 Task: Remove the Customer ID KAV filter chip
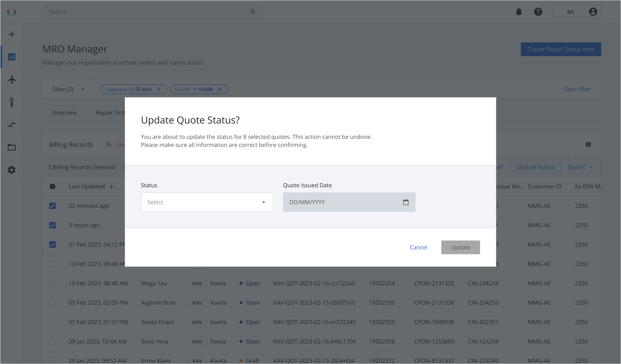coord(159,89)
